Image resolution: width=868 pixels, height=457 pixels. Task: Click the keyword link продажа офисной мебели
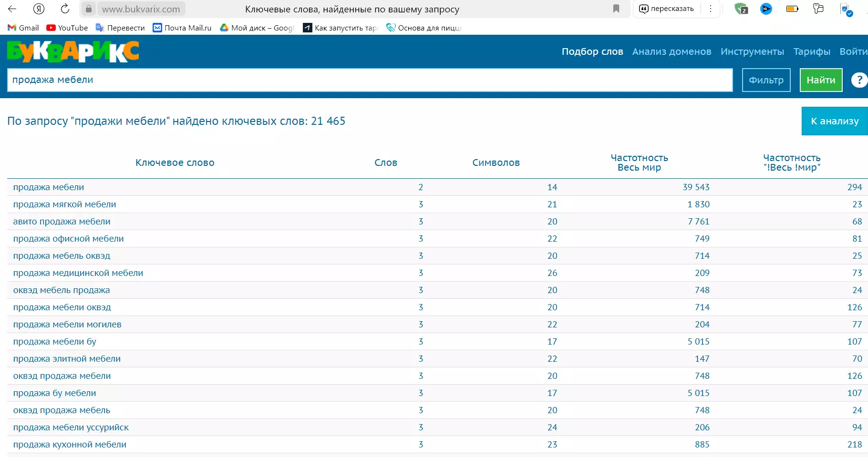coord(68,239)
